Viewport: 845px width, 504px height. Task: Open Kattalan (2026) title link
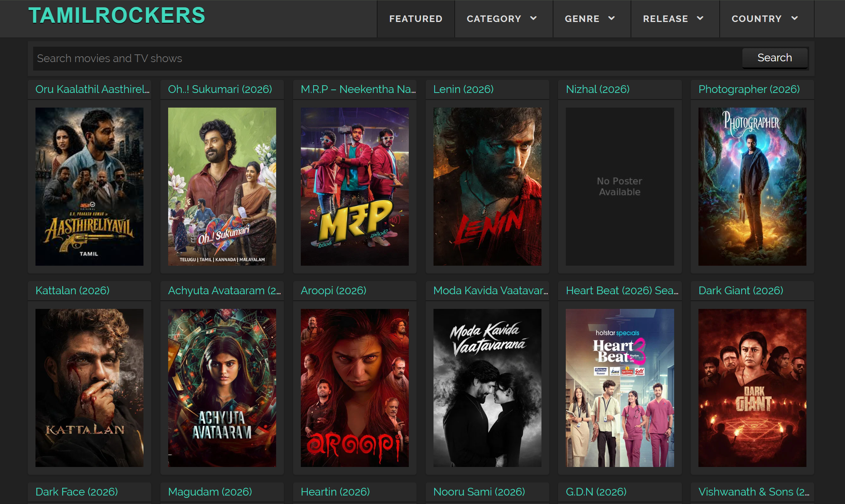73,290
